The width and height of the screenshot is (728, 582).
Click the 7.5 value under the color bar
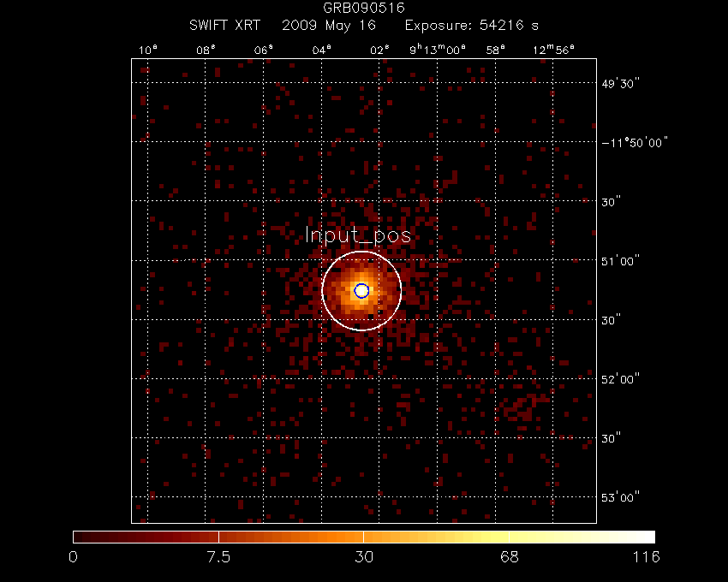pyautogui.click(x=219, y=558)
